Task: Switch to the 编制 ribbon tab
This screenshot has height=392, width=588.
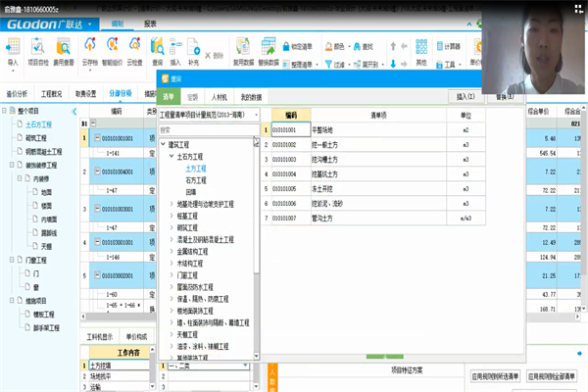Action: point(117,24)
